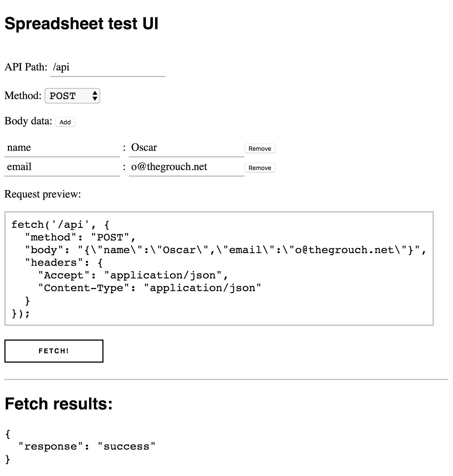
Task: Click the "response": "success" result text
Action: tap(87, 446)
